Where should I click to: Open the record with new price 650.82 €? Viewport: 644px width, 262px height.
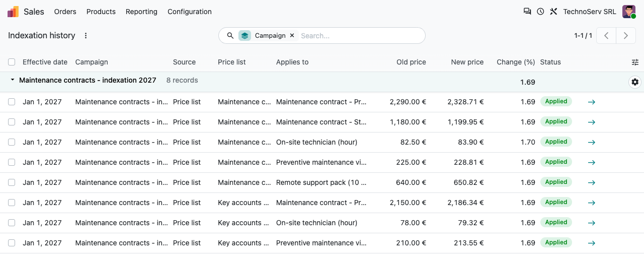(x=592, y=182)
